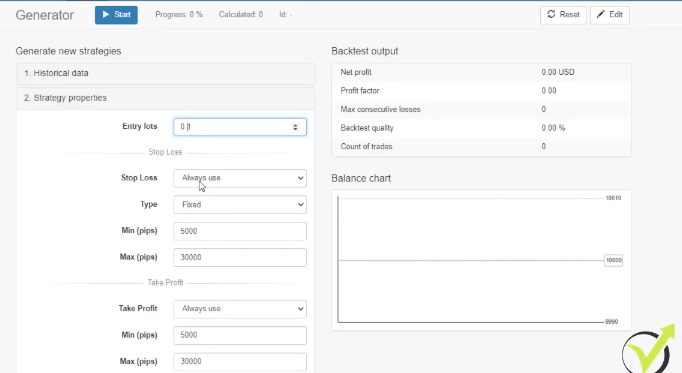The image size is (682, 373).
Task: Click the Stop Loss Min (pips) field
Action: tap(240, 231)
